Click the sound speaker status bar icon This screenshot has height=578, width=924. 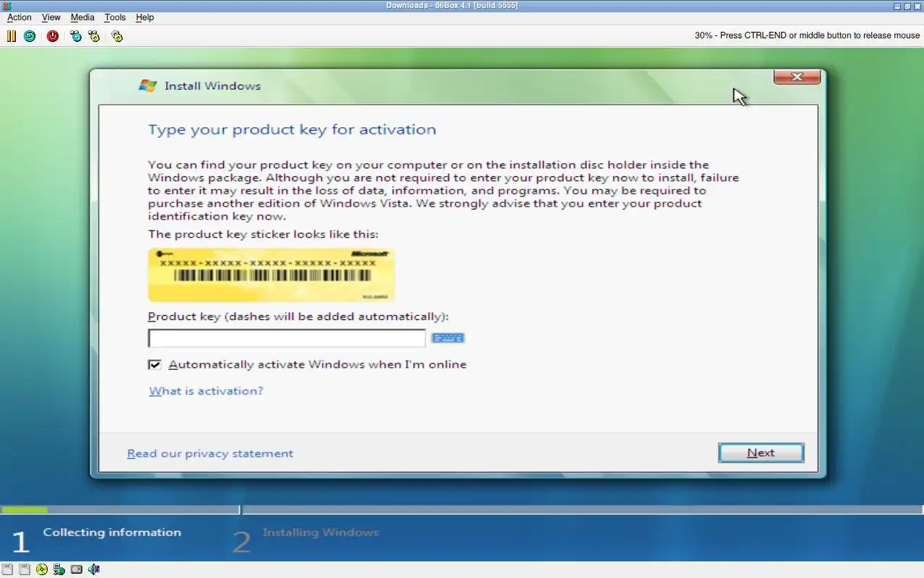(x=94, y=569)
